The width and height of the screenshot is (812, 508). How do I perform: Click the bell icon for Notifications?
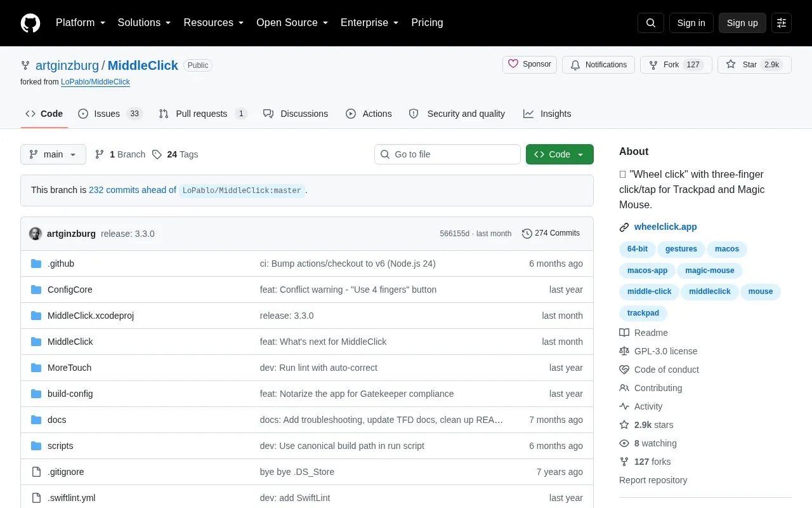tap(575, 65)
